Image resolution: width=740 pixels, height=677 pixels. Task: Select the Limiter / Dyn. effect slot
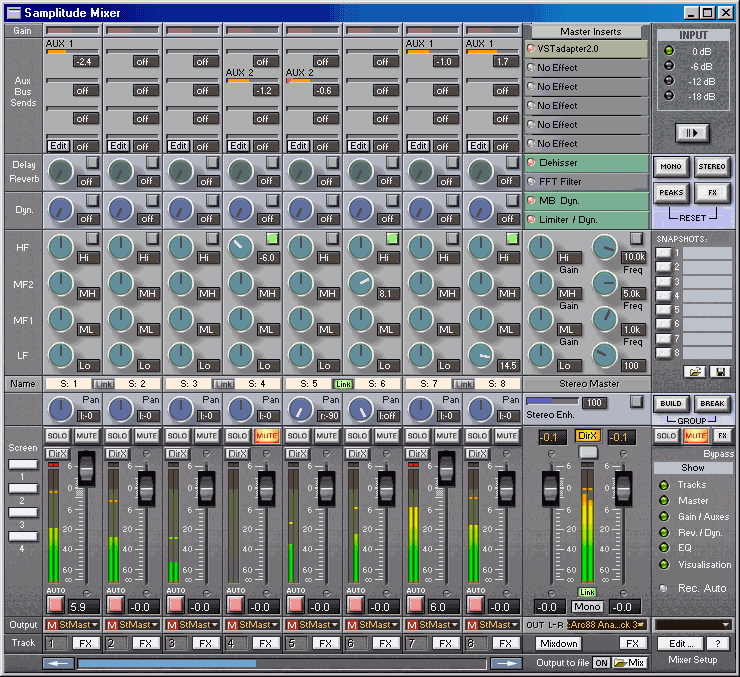coord(586,220)
